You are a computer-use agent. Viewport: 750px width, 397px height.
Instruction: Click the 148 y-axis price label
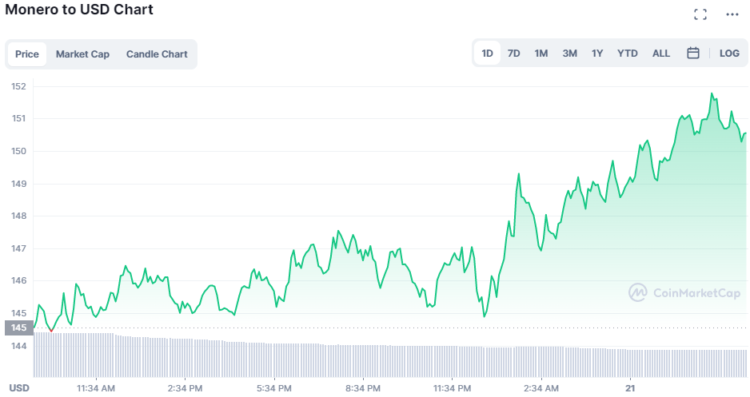[x=19, y=216]
